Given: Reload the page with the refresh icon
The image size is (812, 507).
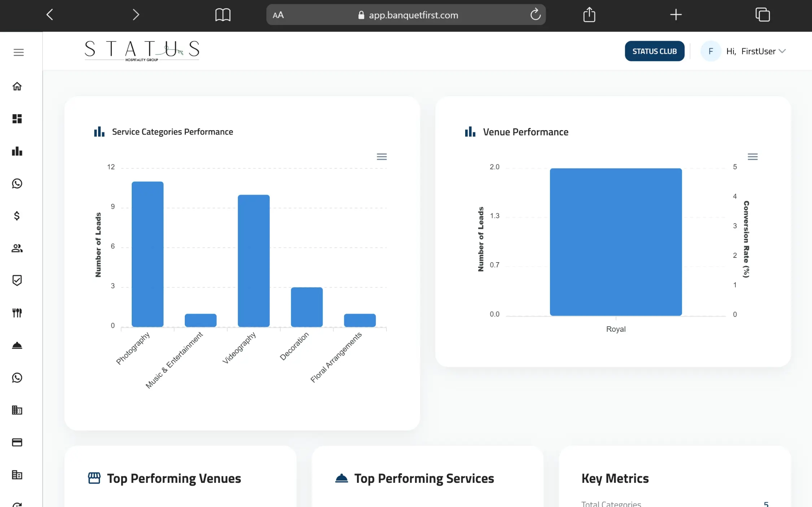Looking at the screenshot, I should [x=535, y=14].
